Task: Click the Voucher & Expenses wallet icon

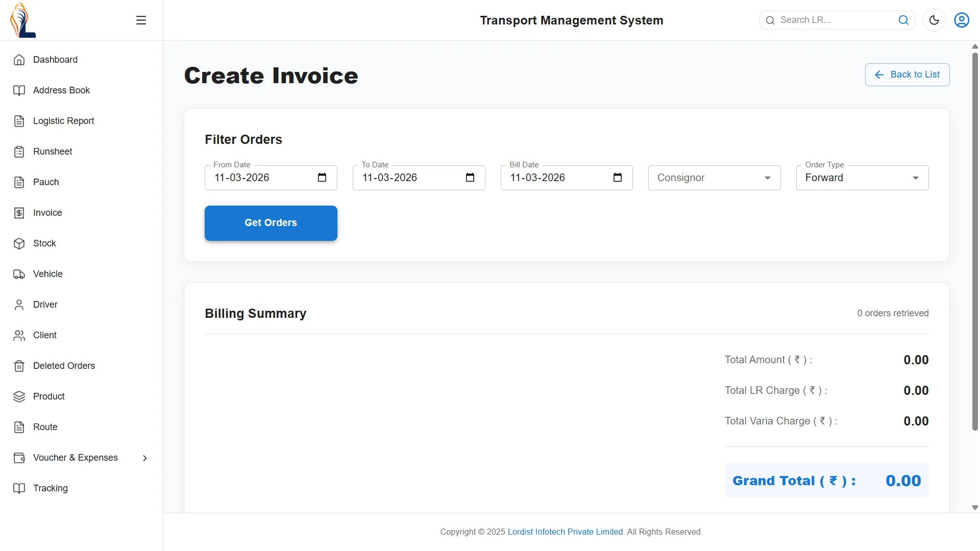Action: (19, 458)
